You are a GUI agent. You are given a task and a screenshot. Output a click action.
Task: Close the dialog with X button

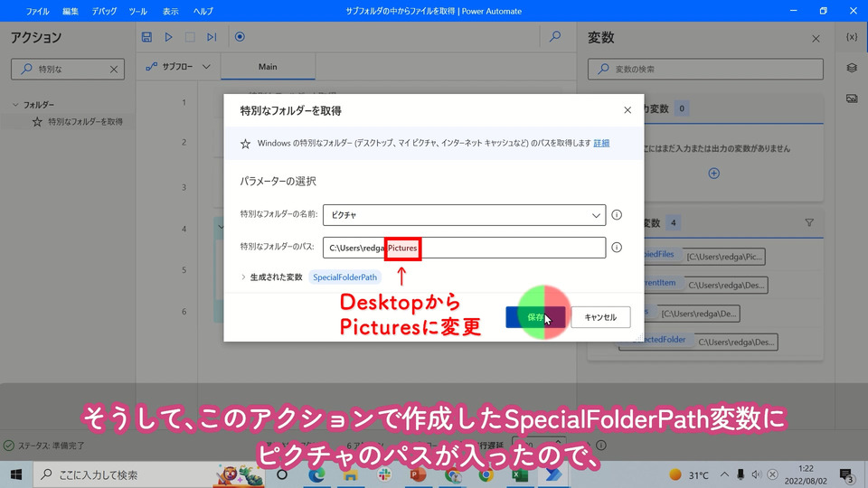(627, 110)
